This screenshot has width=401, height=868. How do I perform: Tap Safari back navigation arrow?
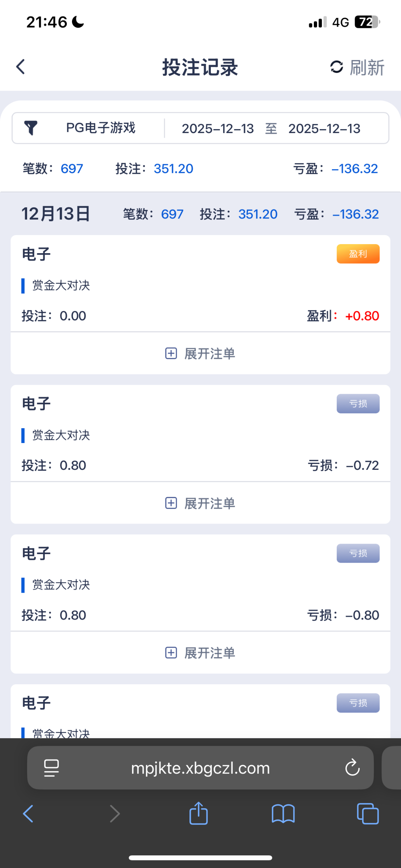(x=28, y=814)
